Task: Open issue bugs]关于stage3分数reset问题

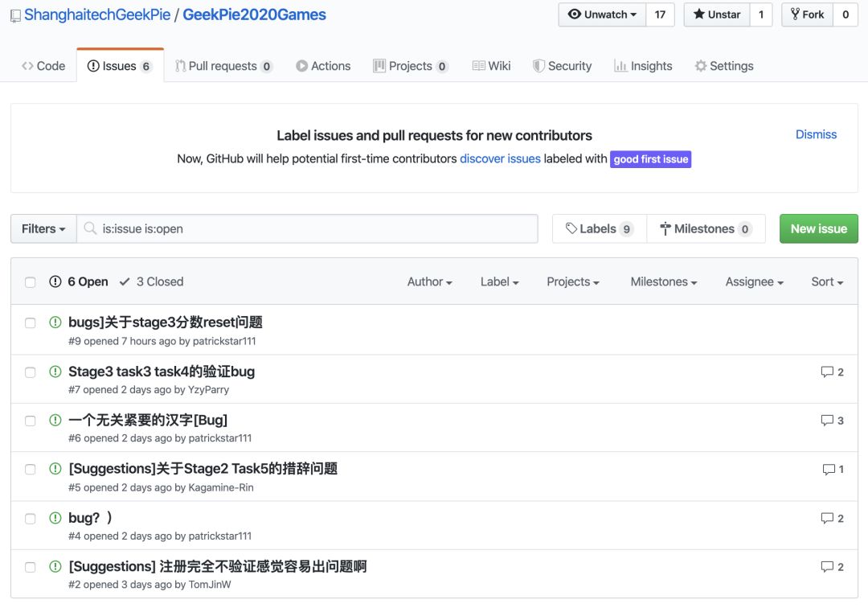Action: pos(166,322)
